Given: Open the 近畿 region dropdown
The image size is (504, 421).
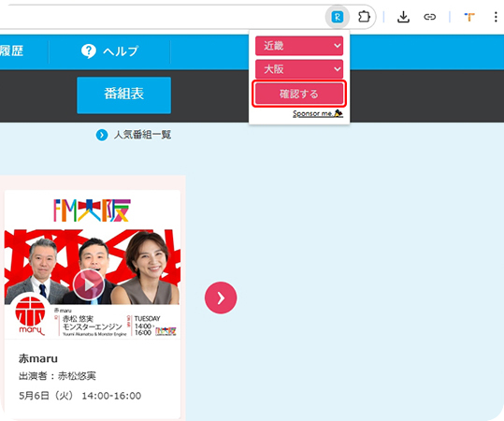Looking at the screenshot, I should pos(299,46).
